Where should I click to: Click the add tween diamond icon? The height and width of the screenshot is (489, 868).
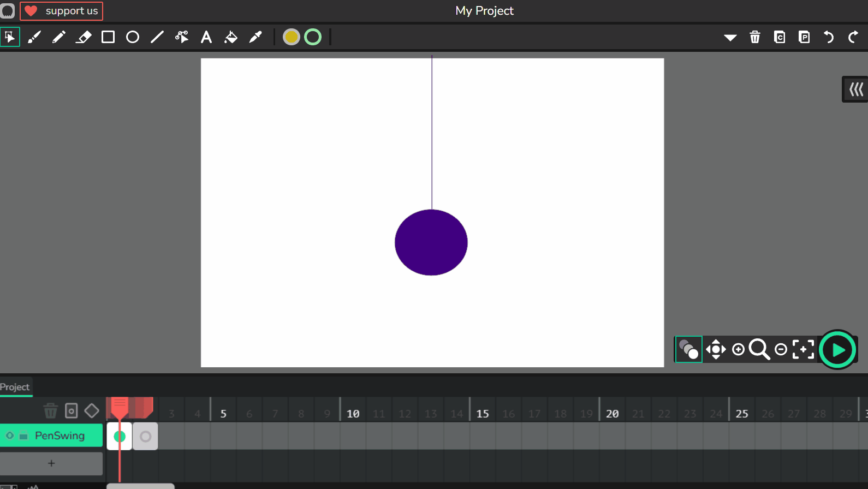(92, 410)
